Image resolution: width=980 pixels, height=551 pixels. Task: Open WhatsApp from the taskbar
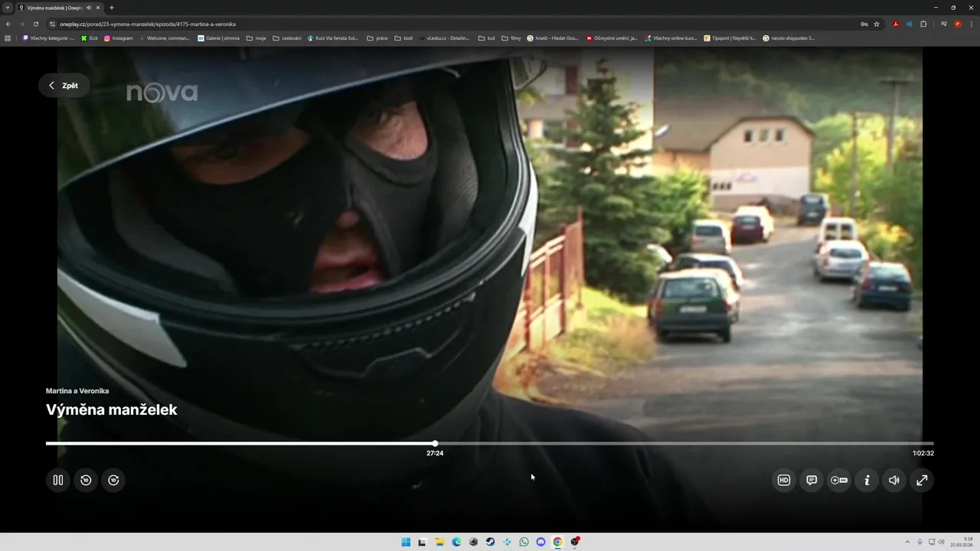coord(524,542)
